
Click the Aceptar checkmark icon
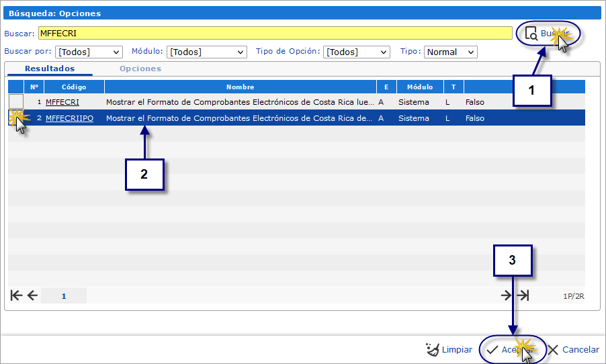pyautogui.click(x=492, y=349)
